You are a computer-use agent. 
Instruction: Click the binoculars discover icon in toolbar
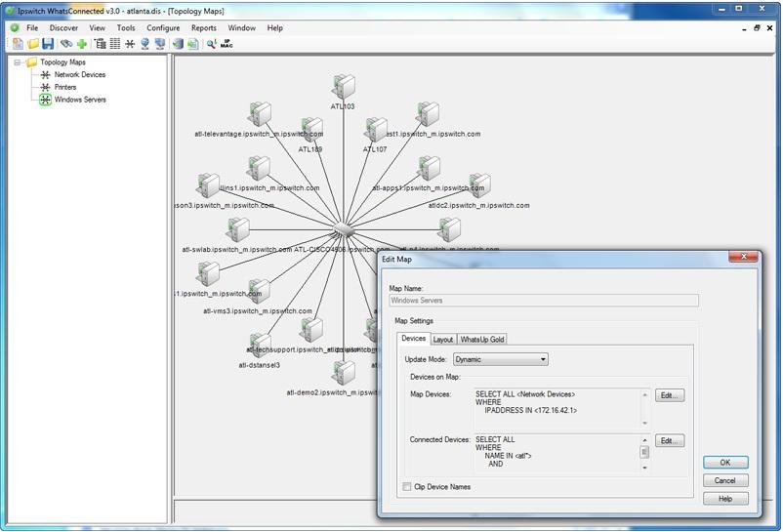click(x=66, y=44)
